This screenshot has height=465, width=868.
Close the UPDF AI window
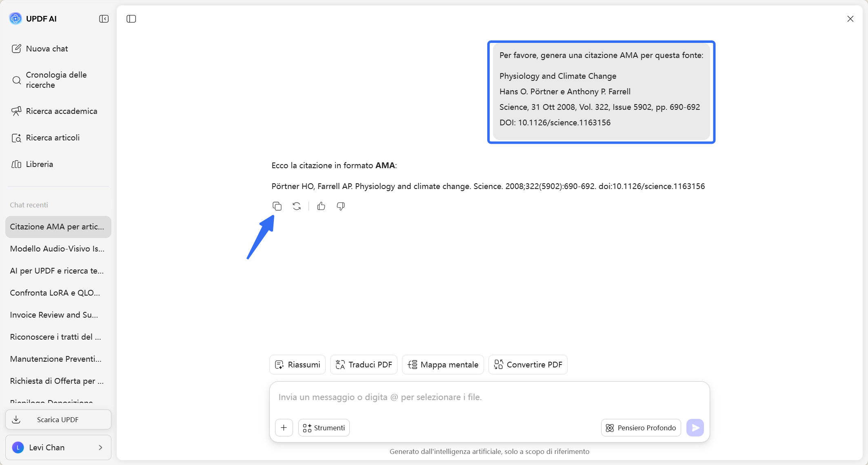pos(850,19)
